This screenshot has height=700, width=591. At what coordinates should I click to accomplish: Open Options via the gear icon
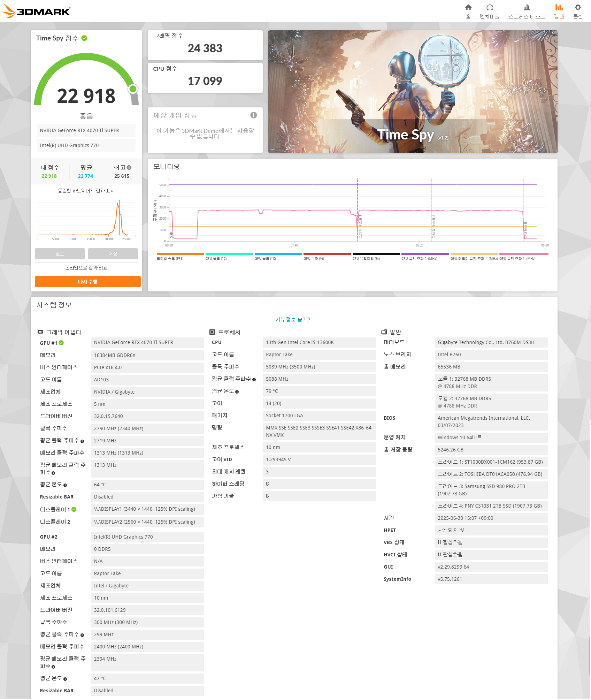(578, 8)
